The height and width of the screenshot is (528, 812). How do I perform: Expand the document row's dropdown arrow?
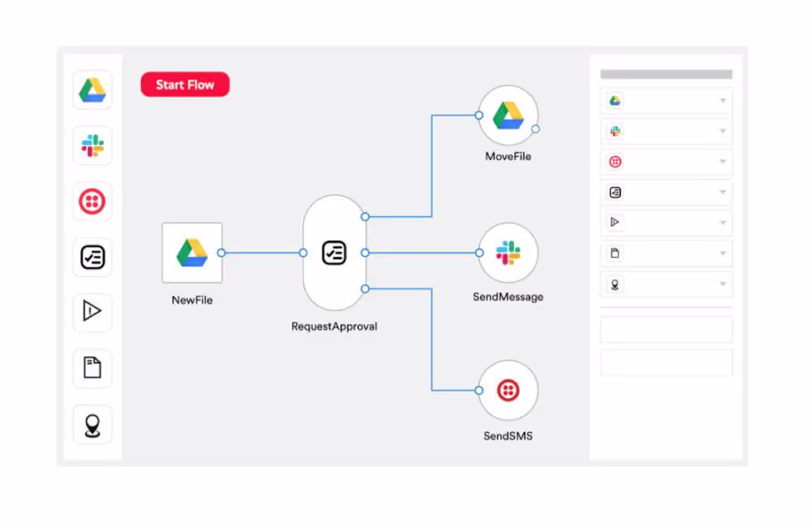(723, 253)
